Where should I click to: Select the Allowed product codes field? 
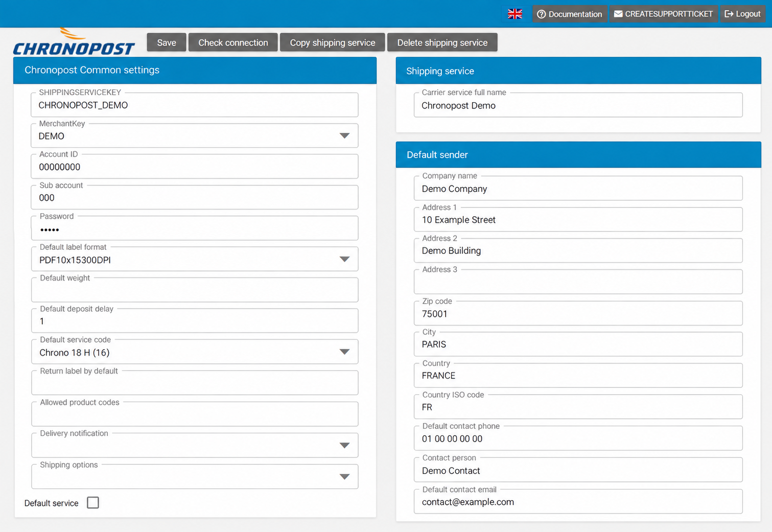tap(195, 414)
